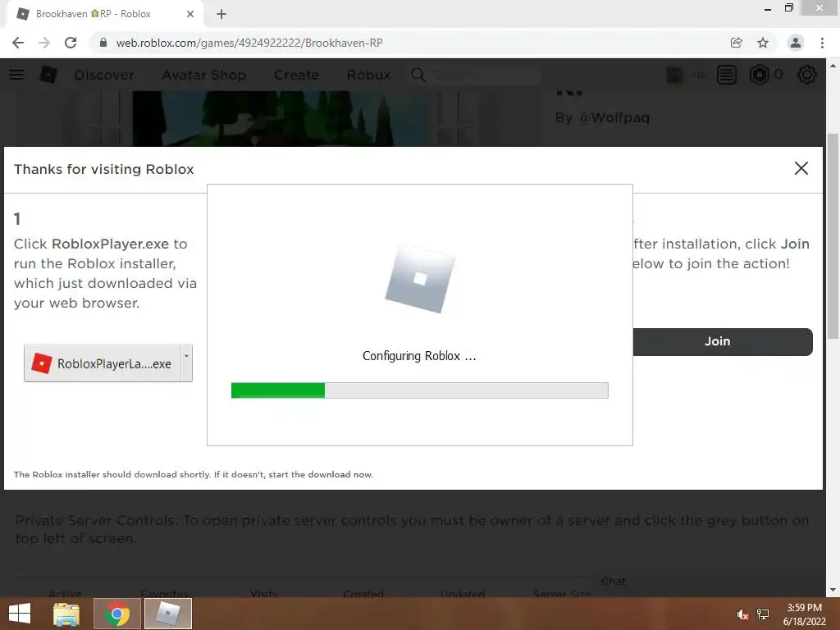Click the network tray icon
The width and height of the screenshot is (840, 630).
click(x=763, y=614)
